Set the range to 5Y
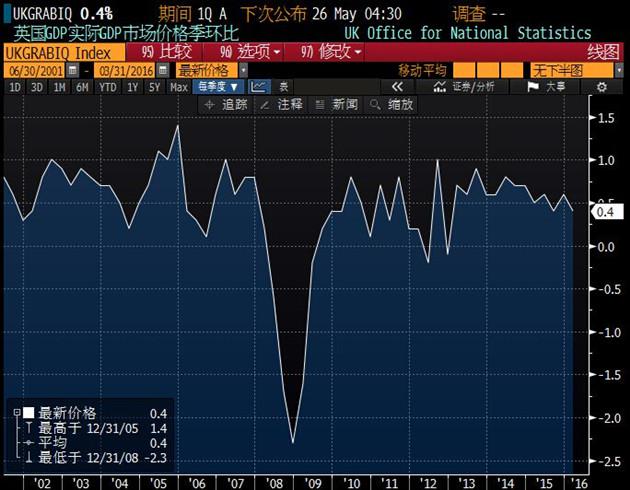Screen dimensions: 630x490 154,87
